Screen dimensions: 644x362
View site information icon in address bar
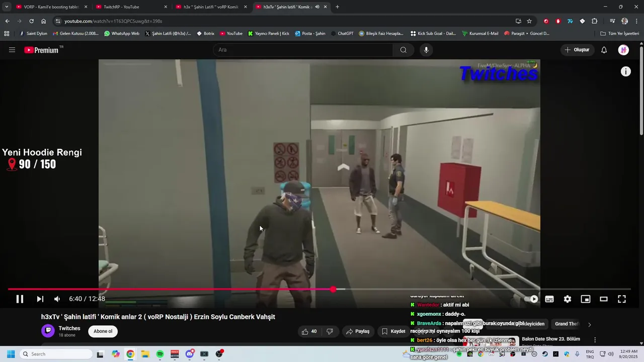[58, 21]
